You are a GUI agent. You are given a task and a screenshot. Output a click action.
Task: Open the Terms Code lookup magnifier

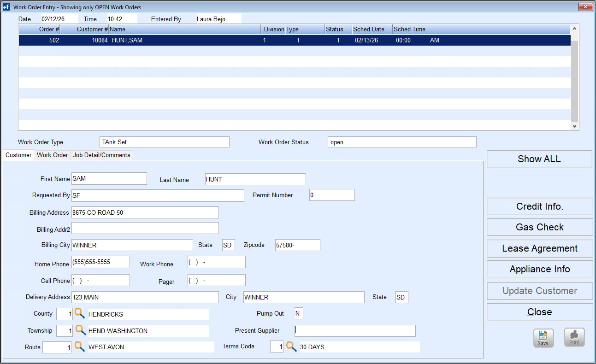(x=291, y=346)
